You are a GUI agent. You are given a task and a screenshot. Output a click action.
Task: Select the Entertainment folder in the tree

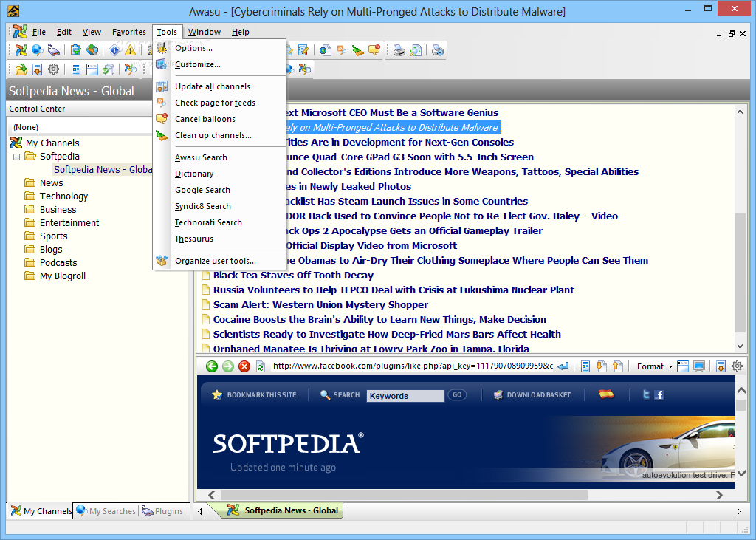(69, 223)
